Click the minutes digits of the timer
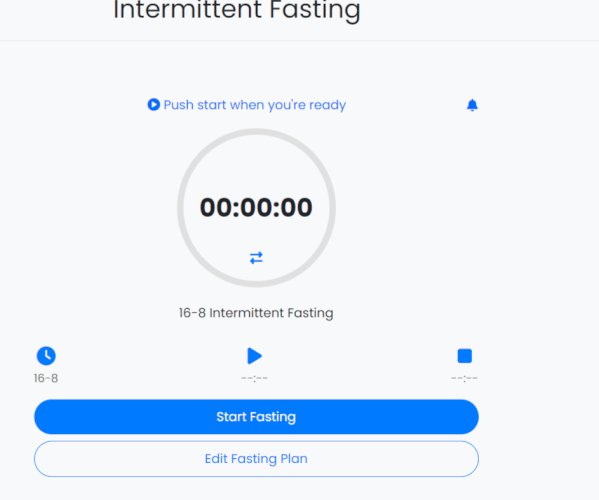The width and height of the screenshot is (599, 500). point(256,207)
